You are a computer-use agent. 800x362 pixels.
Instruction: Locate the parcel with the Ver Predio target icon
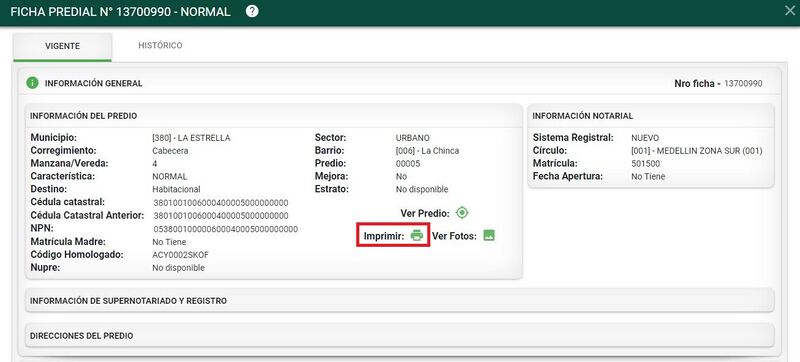coord(462,213)
